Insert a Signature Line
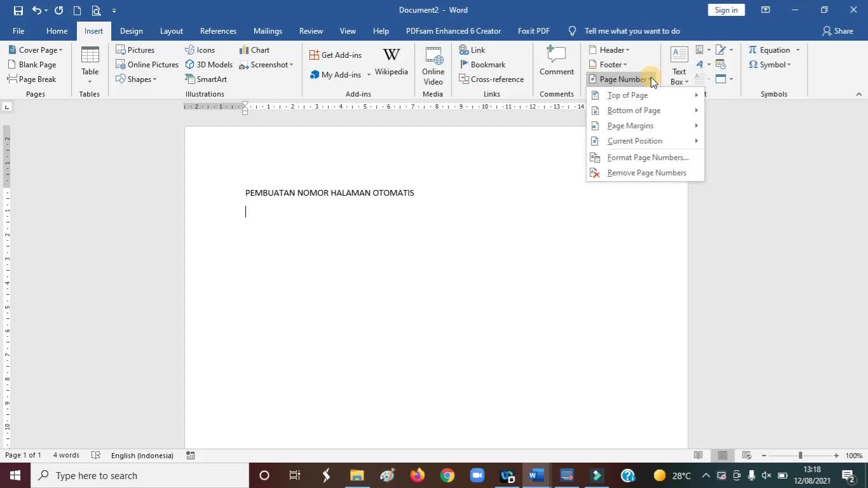 [x=724, y=50]
